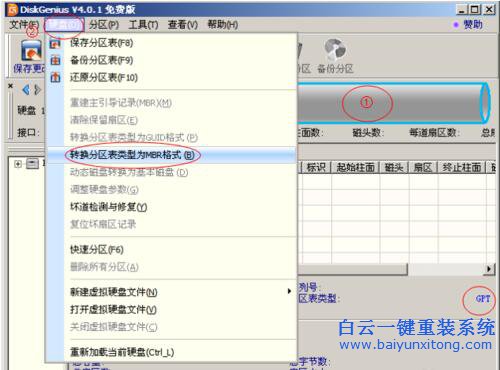The height and width of the screenshot is (370, 500).
Task: Close the DiskGenius window
Action: pos(489,9)
